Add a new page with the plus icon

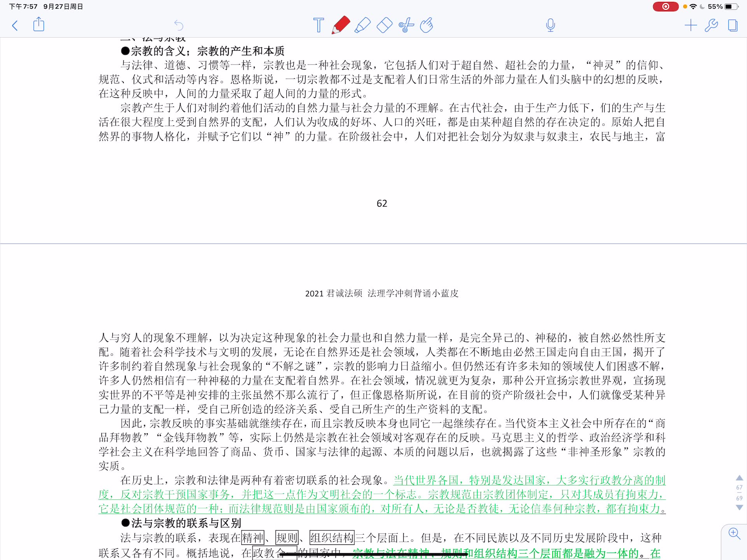691,25
